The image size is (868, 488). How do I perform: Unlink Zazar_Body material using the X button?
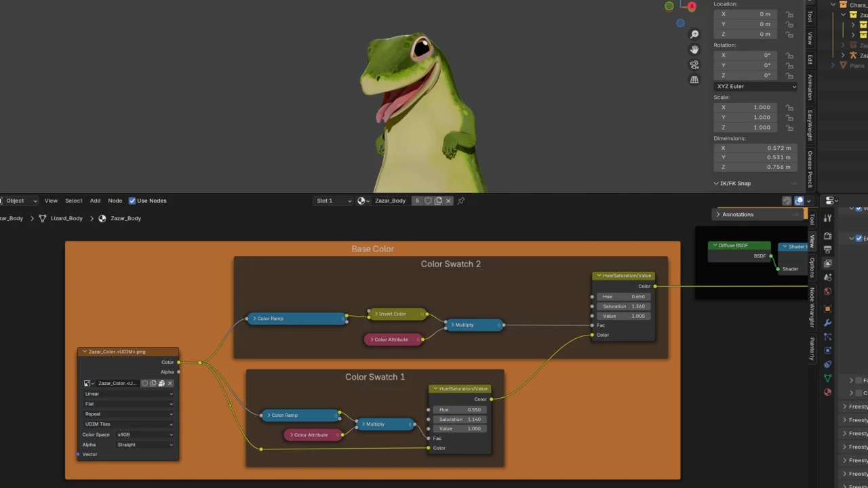[448, 201]
